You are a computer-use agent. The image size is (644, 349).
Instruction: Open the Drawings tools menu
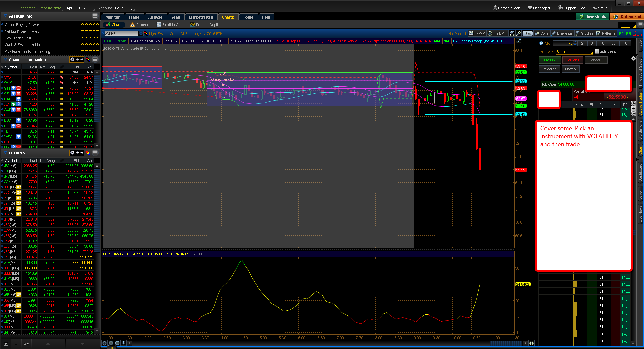562,33
